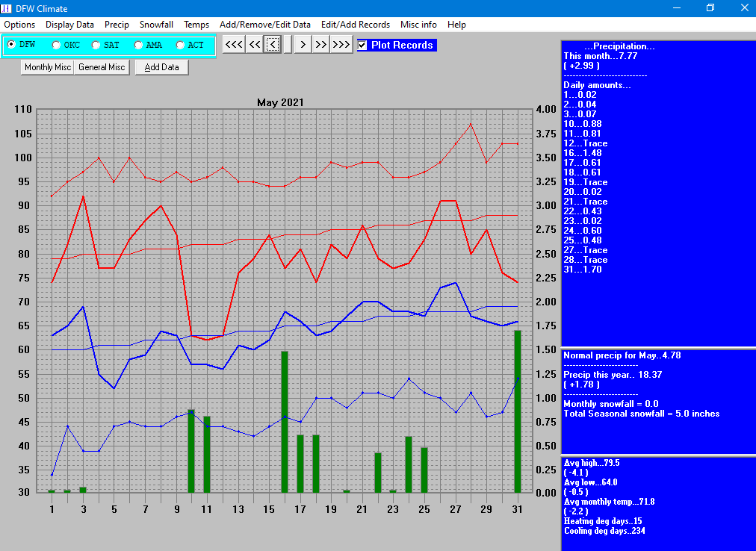
Task: Choose the SAT station radio button
Action: [96, 45]
